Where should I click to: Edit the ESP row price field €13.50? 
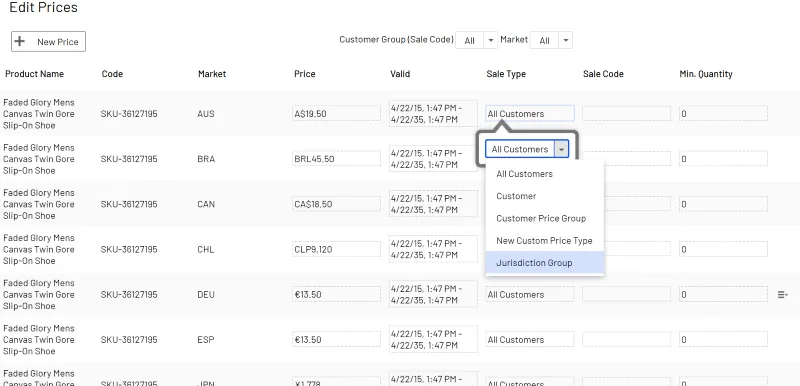click(x=336, y=340)
